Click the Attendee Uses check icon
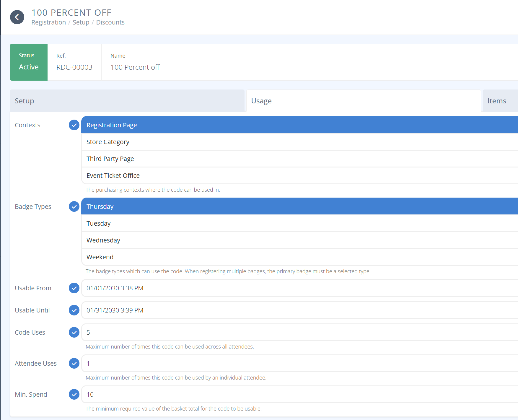The height and width of the screenshot is (420, 518). pos(74,363)
